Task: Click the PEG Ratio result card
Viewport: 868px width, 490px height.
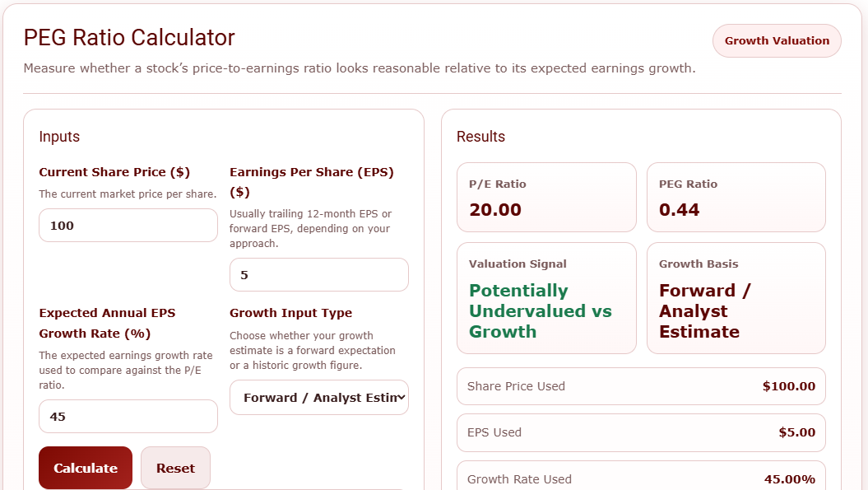Action: pos(736,198)
